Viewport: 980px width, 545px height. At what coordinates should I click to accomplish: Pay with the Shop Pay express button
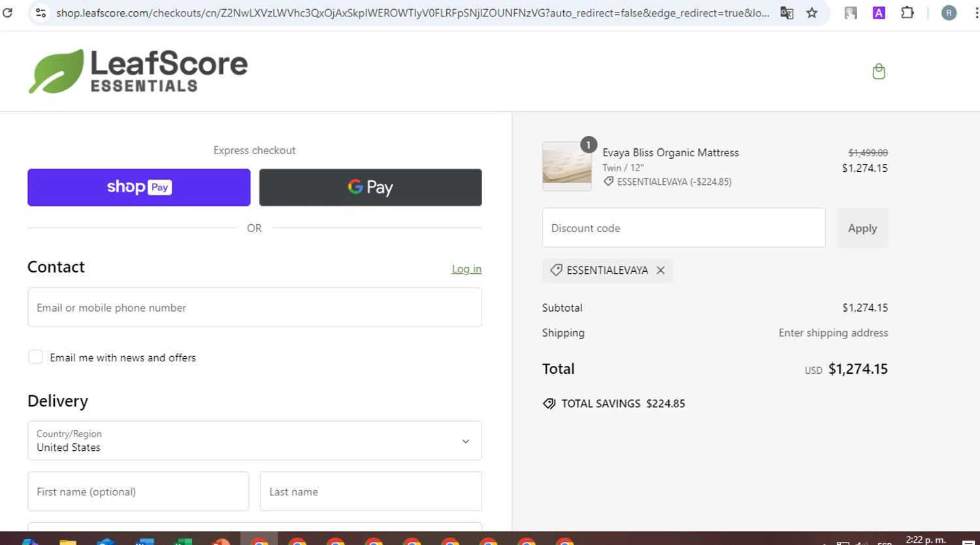tap(139, 188)
